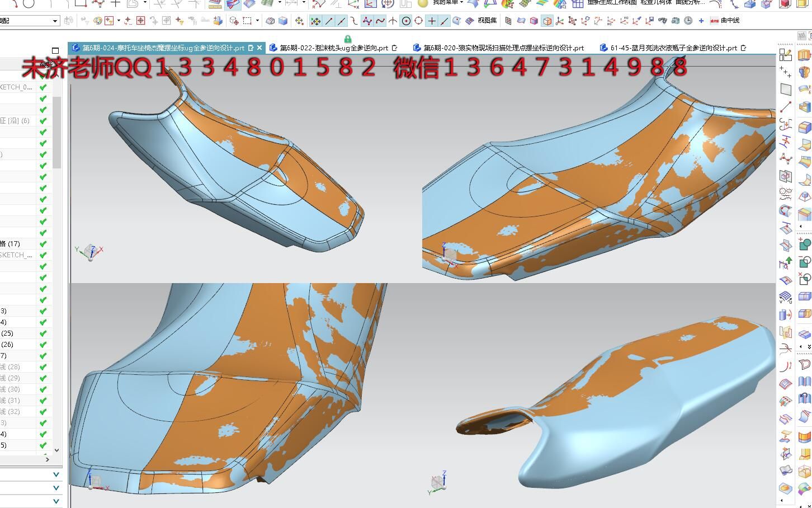The image size is (812, 508).
Task: Click the table grid icon in top toolbar
Action: point(578,3)
